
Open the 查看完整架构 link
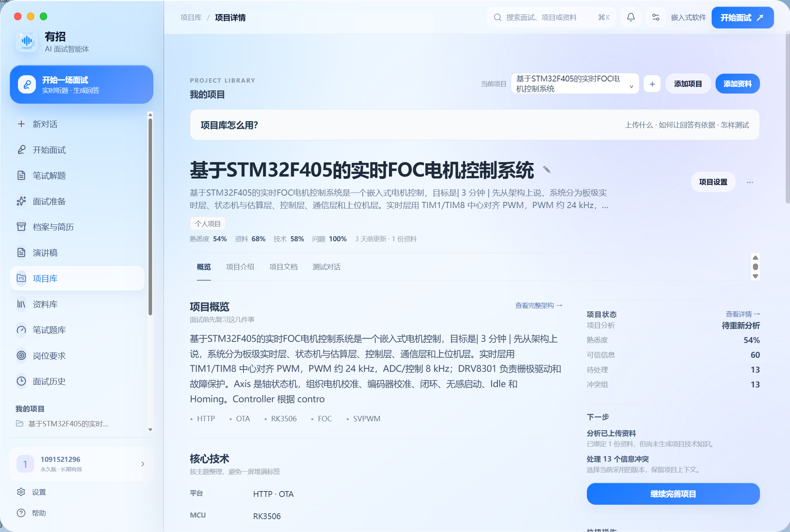click(x=538, y=306)
